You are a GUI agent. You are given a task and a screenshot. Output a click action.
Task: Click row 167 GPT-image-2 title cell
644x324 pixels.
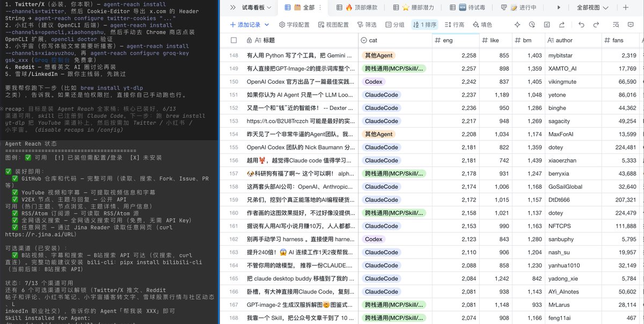click(301, 305)
